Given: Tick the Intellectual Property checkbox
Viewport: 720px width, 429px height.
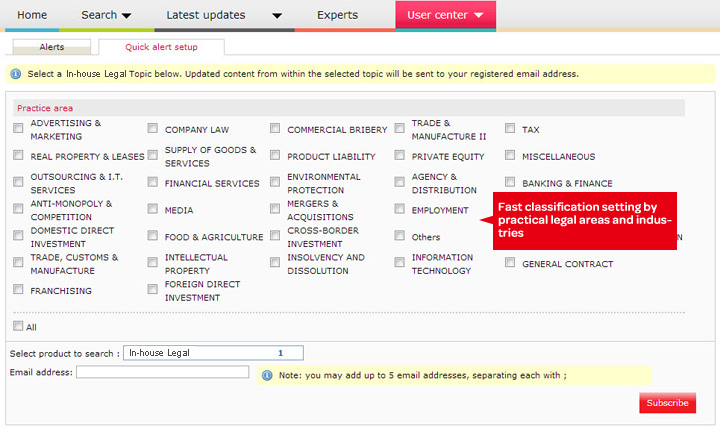Looking at the screenshot, I should click(x=152, y=262).
